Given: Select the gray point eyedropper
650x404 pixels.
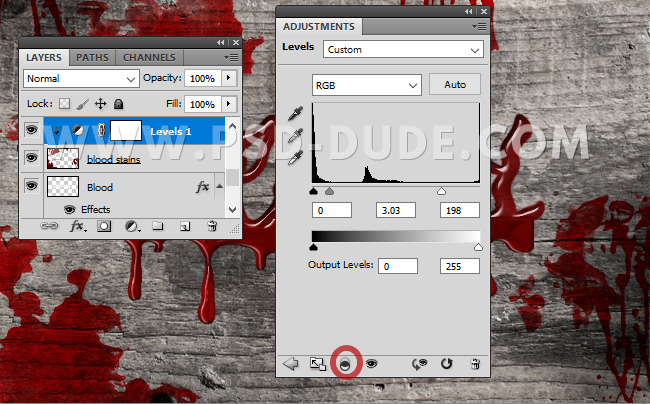Looking at the screenshot, I should coord(295,135).
